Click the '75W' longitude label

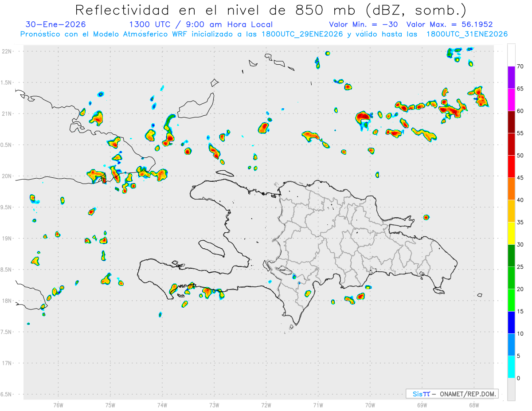(x=110, y=405)
